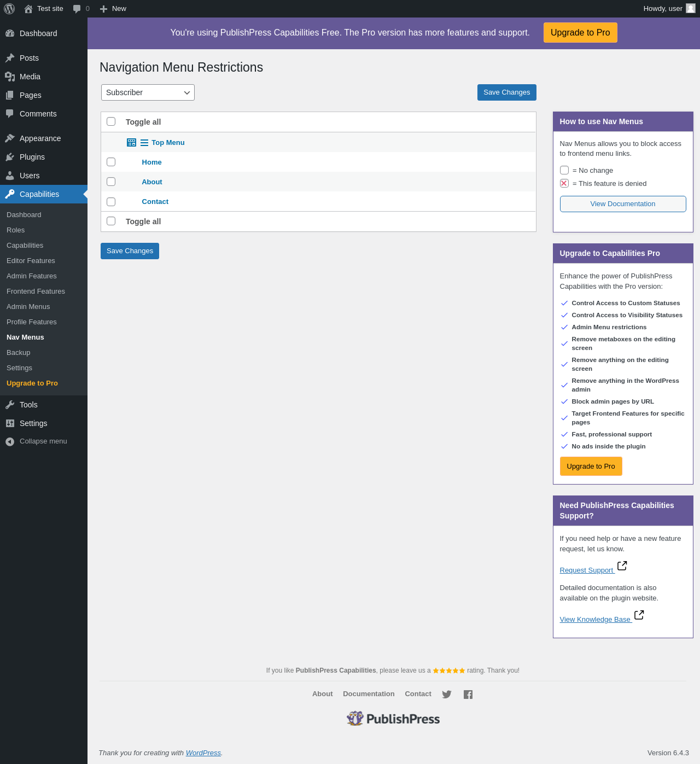Open the comments bubble icon in admin bar
Screen dimensions: 700x764
click(x=77, y=9)
